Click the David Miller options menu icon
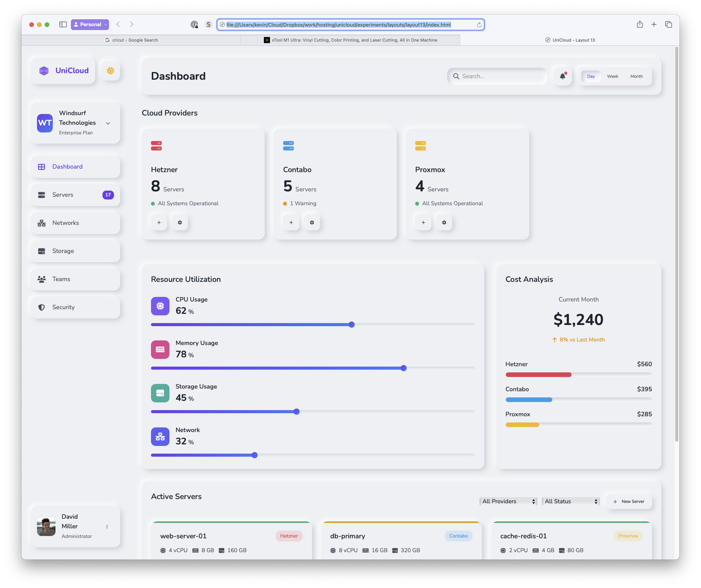This screenshot has width=701, height=588. pyautogui.click(x=107, y=526)
